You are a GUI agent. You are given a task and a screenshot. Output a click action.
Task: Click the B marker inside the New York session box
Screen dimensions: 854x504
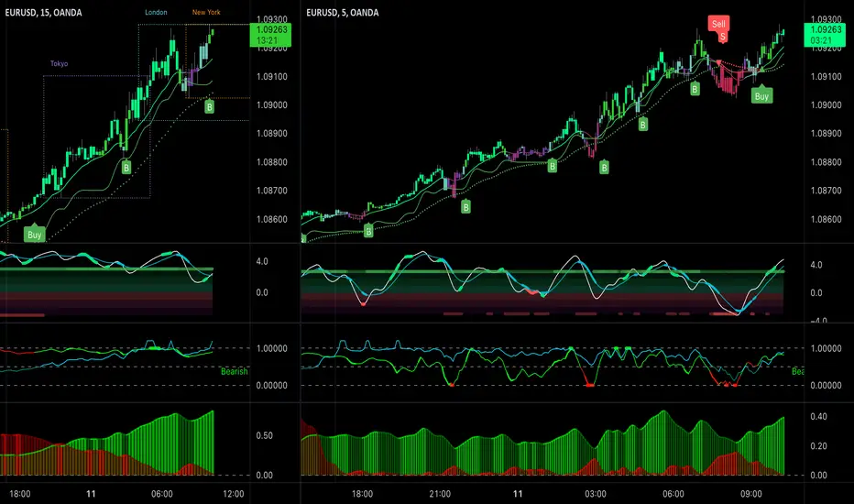pyautogui.click(x=209, y=108)
